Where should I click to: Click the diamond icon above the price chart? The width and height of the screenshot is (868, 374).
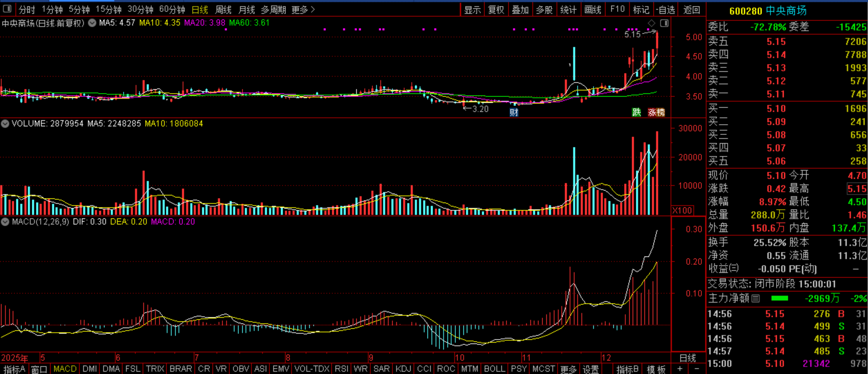pos(651,23)
